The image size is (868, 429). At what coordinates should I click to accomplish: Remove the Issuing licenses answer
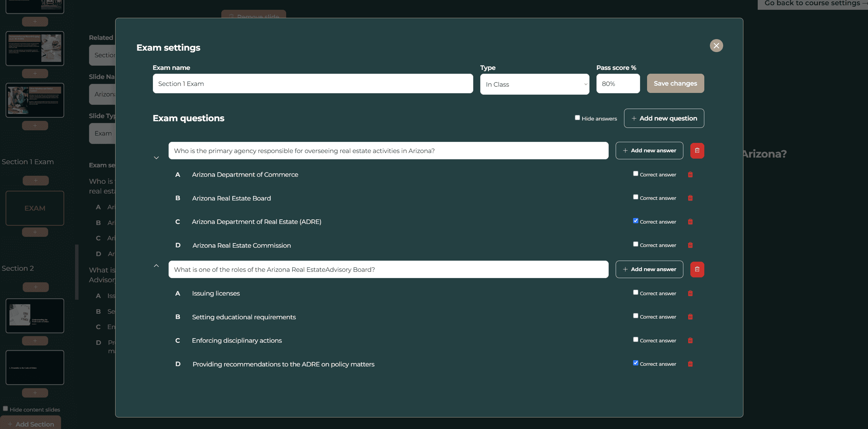(x=690, y=293)
